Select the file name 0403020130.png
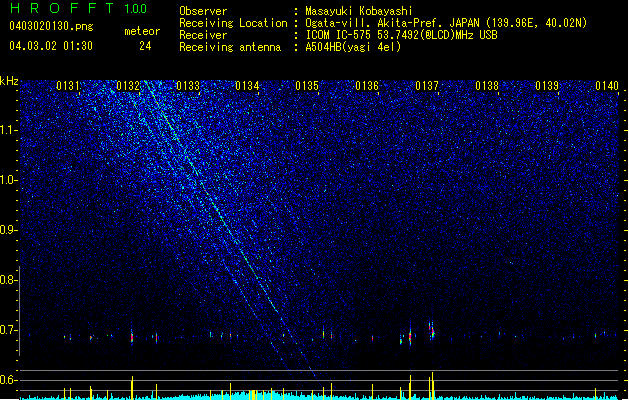The height and width of the screenshot is (400, 629). [x=51, y=26]
